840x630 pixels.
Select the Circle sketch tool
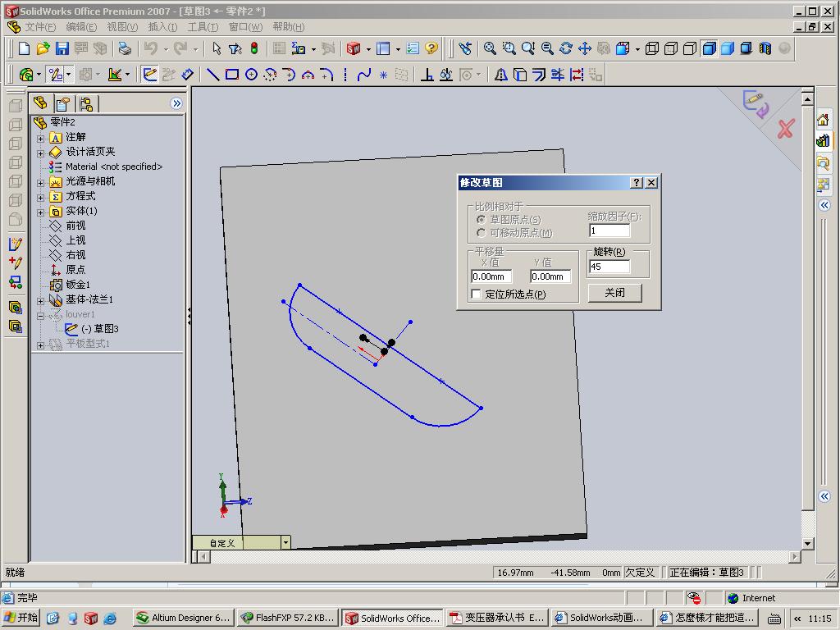(251, 75)
